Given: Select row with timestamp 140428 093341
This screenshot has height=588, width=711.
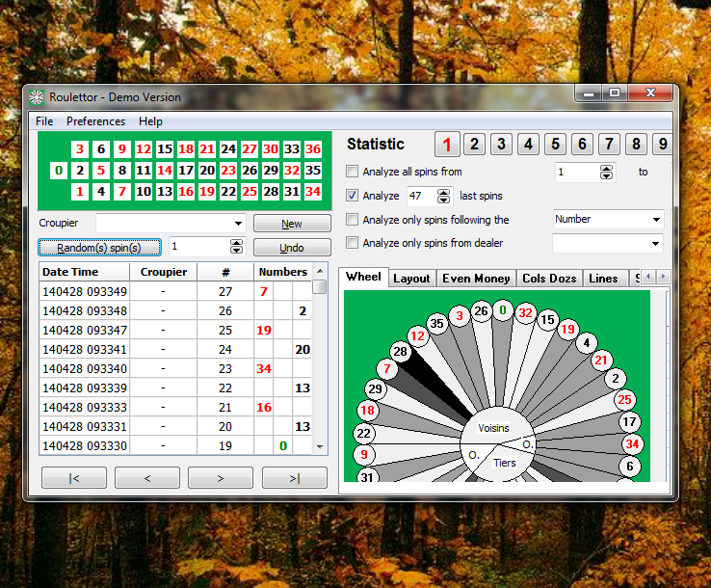Looking at the screenshot, I should tap(175, 349).
